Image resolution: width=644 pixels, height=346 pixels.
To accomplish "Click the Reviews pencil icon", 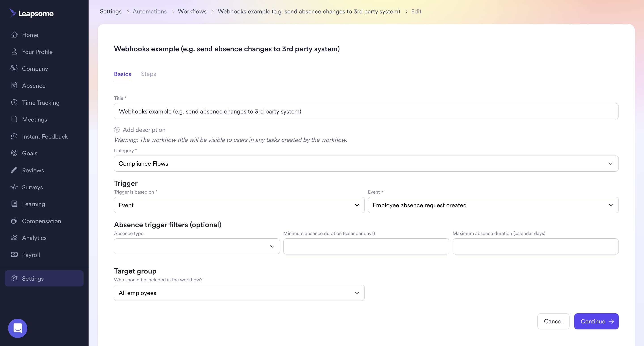I will (x=14, y=170).
